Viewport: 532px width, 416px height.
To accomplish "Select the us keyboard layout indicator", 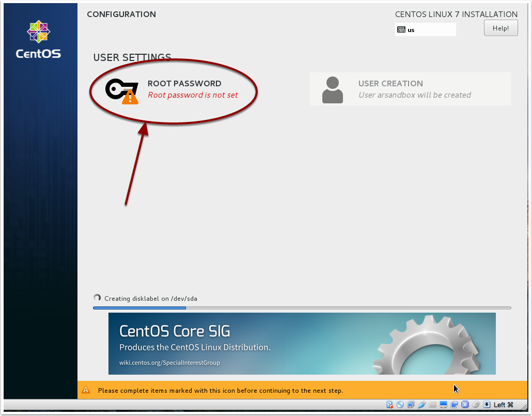I will click(x=426, y=29).
